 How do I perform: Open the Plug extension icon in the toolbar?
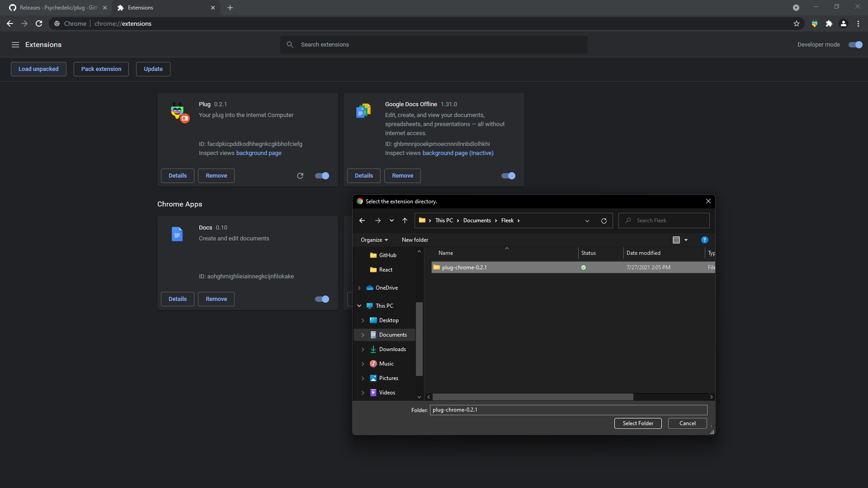pos(815,23)
